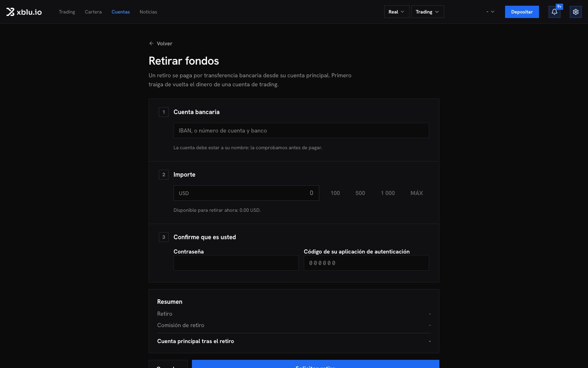Open the Noticias tab
588x368 pixels.
coord(148,12)
